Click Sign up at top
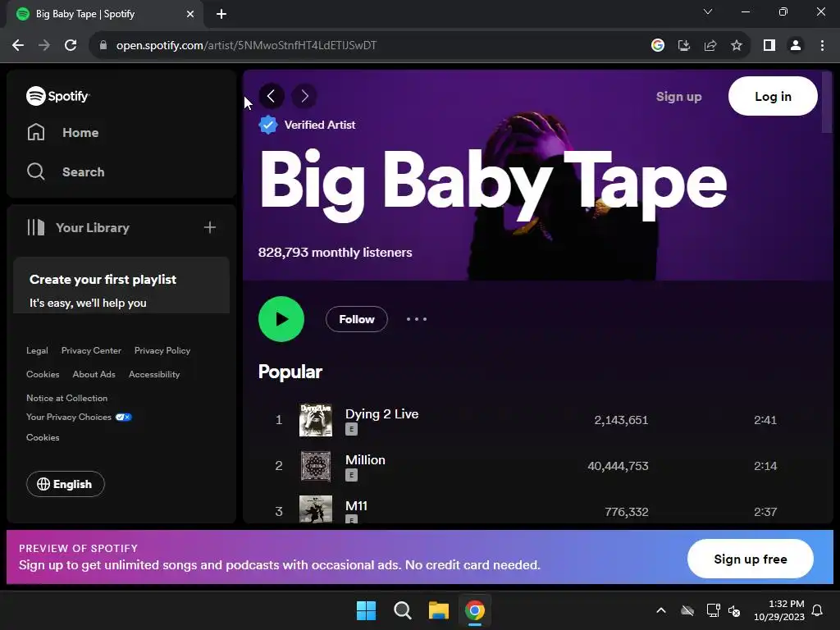This screenshot has width=840, height=630. 678,97
